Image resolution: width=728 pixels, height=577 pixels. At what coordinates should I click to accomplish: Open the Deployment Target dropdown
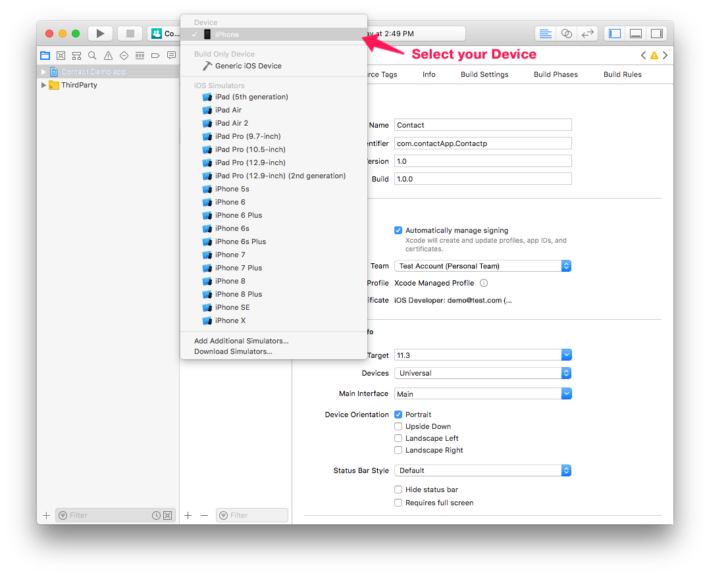567,355
